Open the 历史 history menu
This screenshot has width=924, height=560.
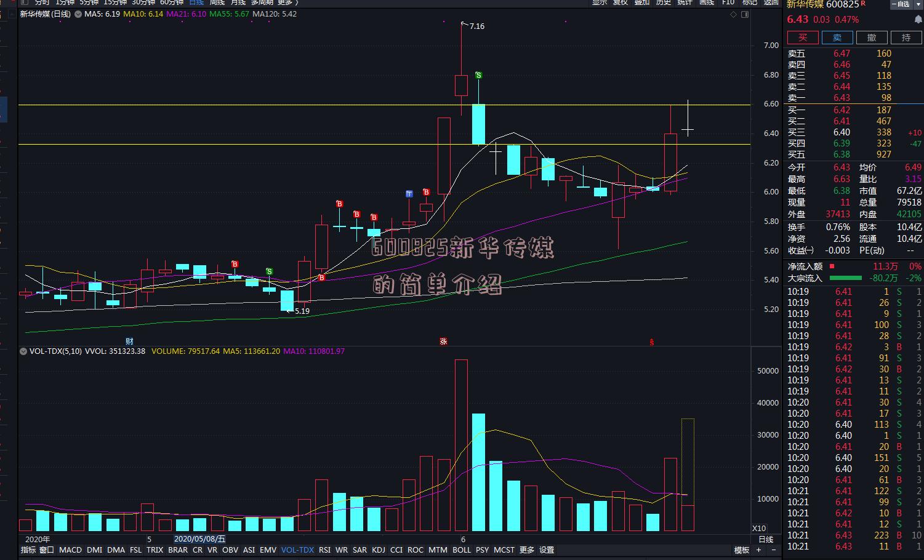click(664, 2)
